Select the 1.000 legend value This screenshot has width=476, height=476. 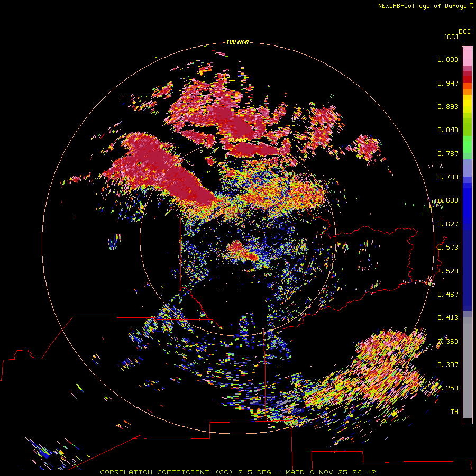(x=448, y=59)
